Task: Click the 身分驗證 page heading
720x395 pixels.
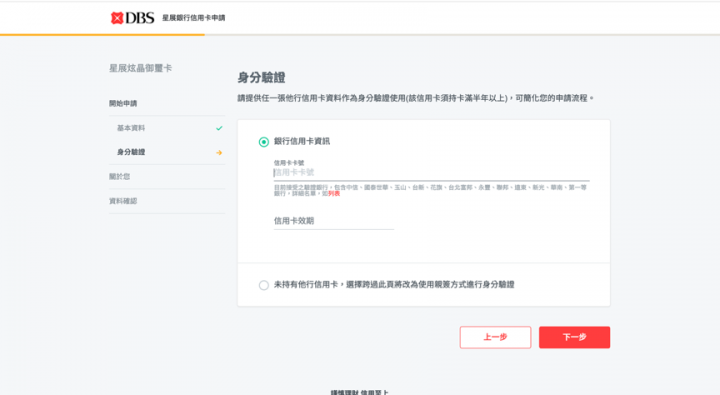Action: (261, 78)
